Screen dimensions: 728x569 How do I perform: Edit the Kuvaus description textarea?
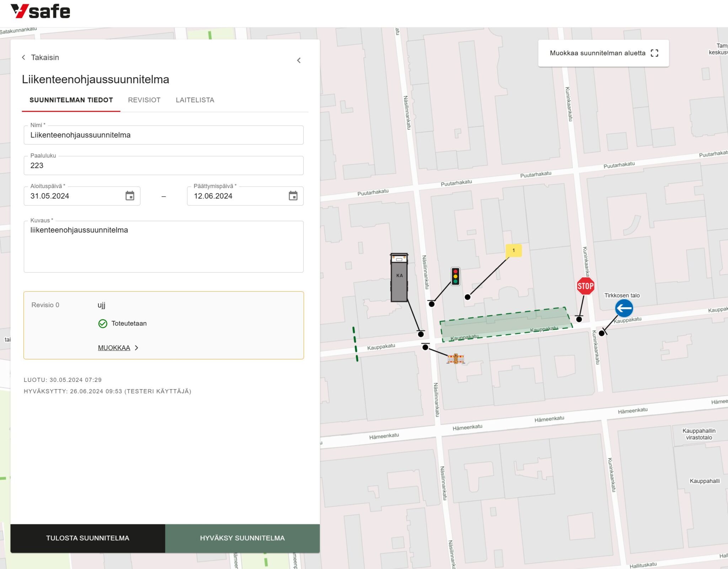pyautogui.click(x=164, y=247)
